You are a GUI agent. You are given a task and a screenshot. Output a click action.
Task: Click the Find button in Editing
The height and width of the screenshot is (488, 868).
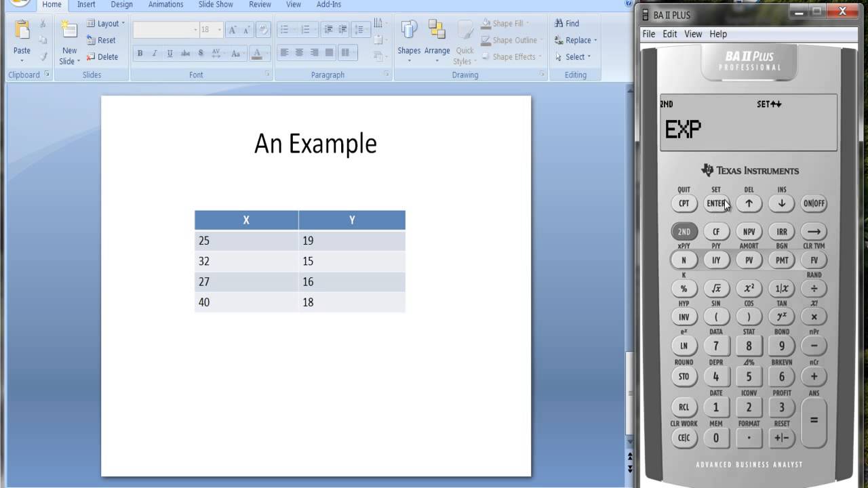pos(567,24)
